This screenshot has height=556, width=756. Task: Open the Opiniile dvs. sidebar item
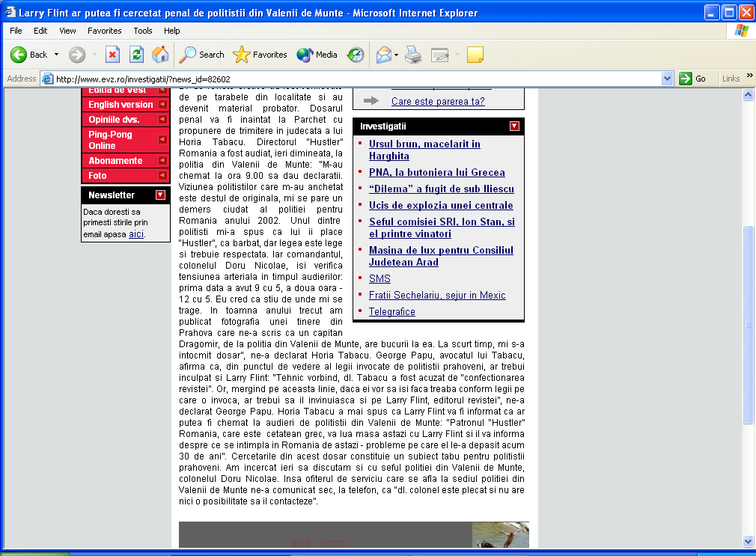click(x=114, y=119)
